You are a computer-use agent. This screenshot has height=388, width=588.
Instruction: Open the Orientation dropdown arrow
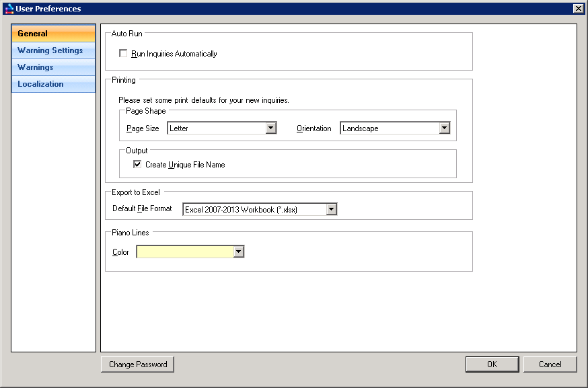click(444, 128)
